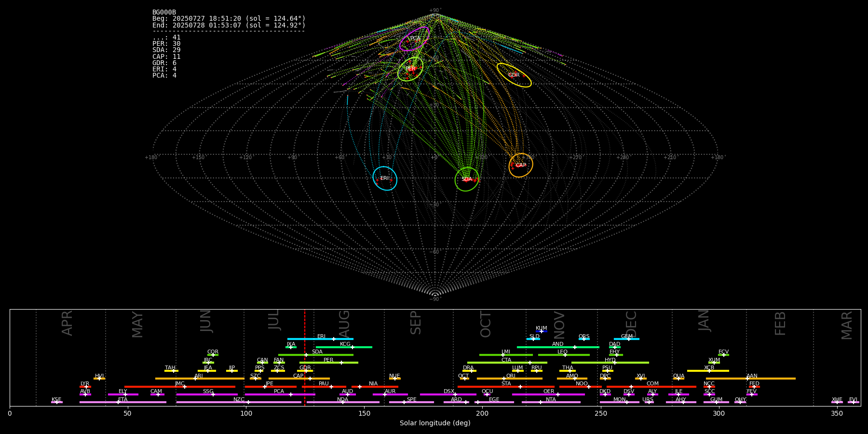Viewport: 868px width, 434px height.
Task: Click the orange CAP radiant circle on map
Action: [521, 165]
